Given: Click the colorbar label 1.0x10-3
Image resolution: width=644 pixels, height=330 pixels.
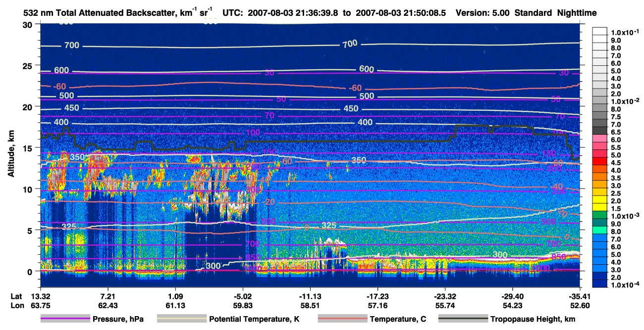Looking at the screenshot, I should (x=625, y=216).
